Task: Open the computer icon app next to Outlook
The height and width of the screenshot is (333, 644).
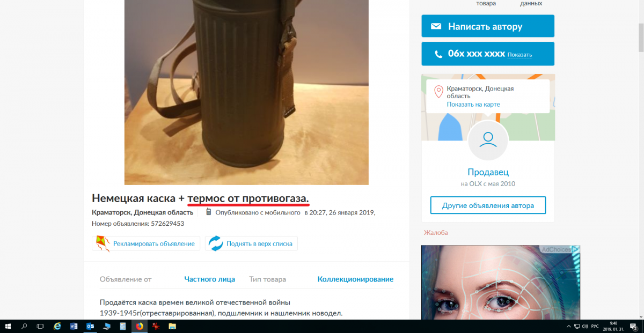Action: (x=106, y=325)
